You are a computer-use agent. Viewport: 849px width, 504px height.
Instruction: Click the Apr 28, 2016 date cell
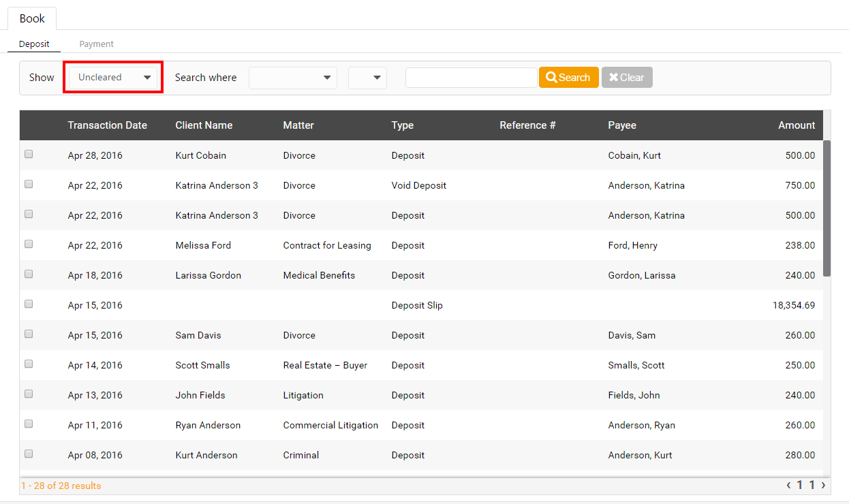coord(95,155)
